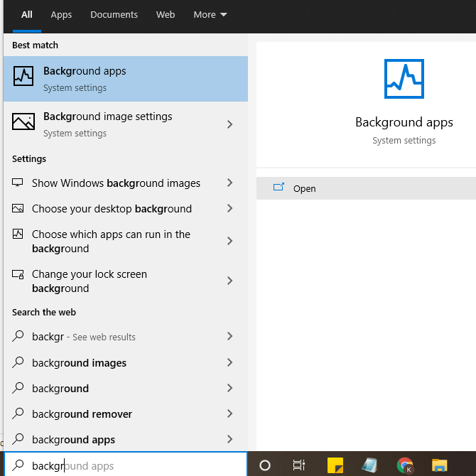Click monitor icon for Show Windows background images
The image size is (476, 476).
[18, 183]
